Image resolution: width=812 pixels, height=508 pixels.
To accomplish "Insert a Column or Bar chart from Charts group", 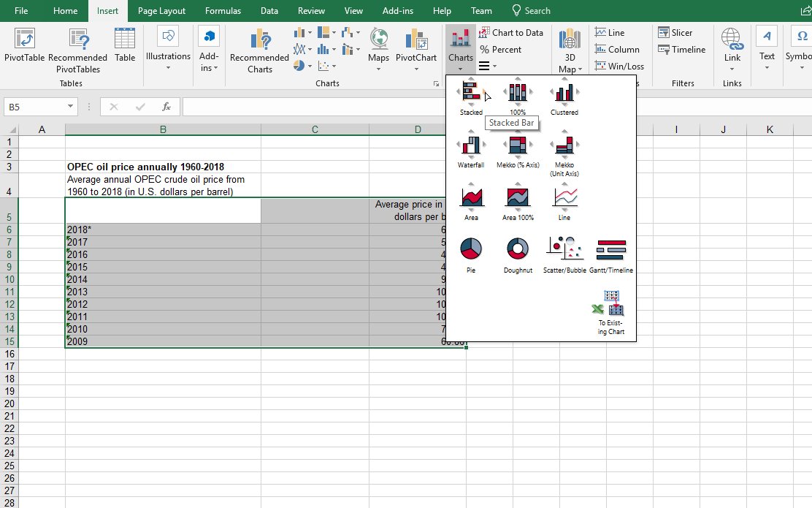I will click(302, 33).
